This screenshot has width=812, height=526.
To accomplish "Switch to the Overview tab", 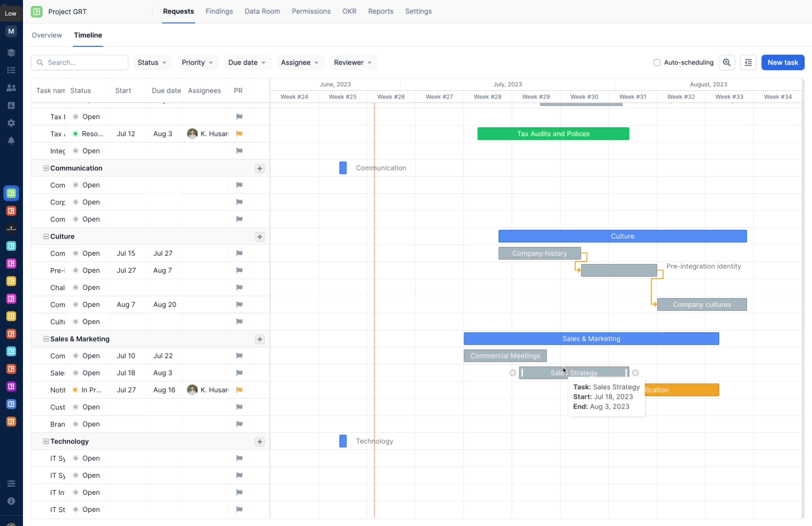I will [46, 35].
